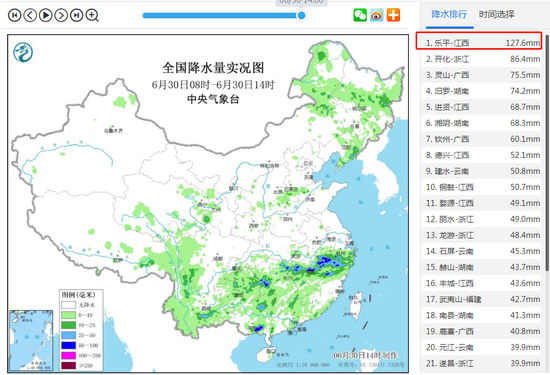Select row 18 南县-湖南

481,315
